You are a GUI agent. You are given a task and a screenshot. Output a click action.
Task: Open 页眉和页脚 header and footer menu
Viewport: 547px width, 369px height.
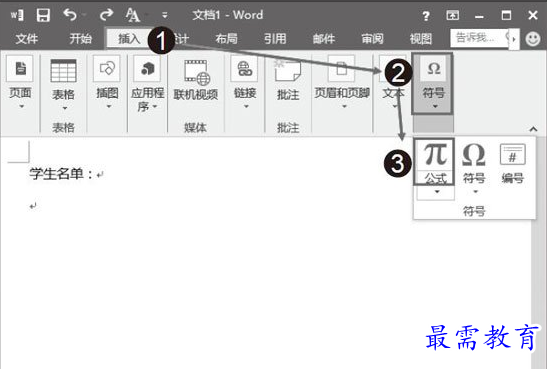[x=342, y=83]
